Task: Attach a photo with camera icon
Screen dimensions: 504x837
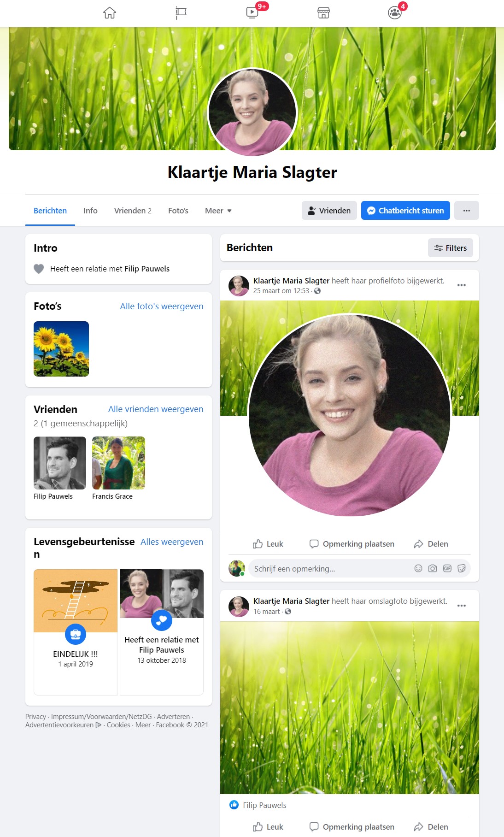Action: [433, 568]
